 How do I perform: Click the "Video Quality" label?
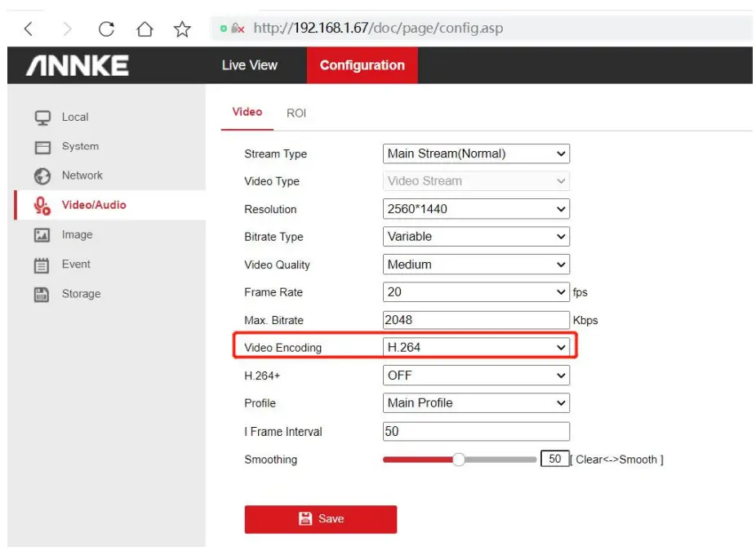[x=278, y=264]
